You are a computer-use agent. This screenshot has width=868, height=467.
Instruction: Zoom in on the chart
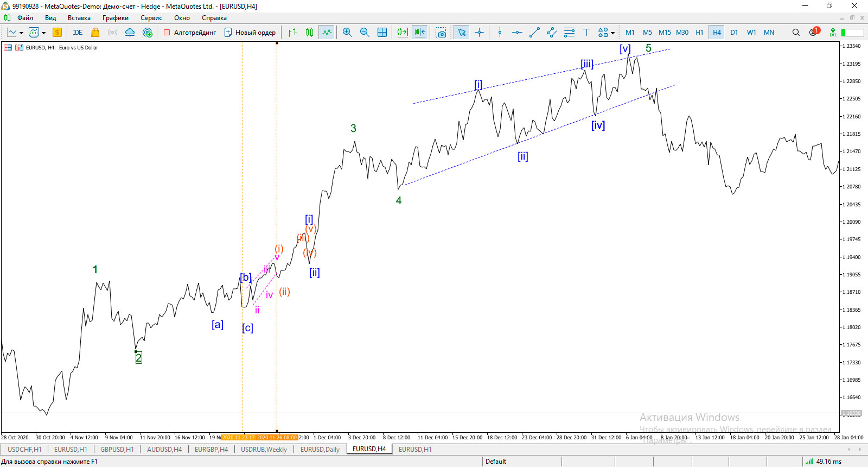pos(347,33)
